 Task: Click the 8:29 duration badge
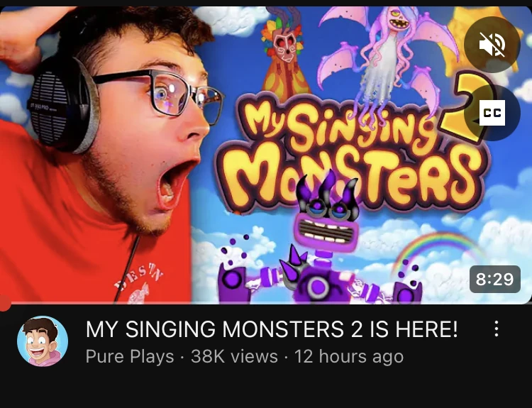point(494,279)
